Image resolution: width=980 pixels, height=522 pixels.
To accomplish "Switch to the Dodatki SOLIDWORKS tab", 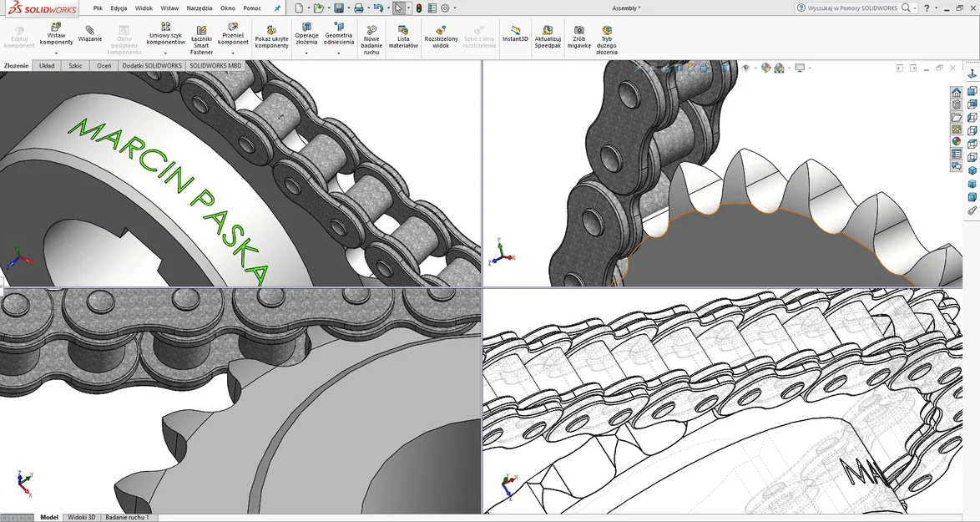I will tap(152, 65).
